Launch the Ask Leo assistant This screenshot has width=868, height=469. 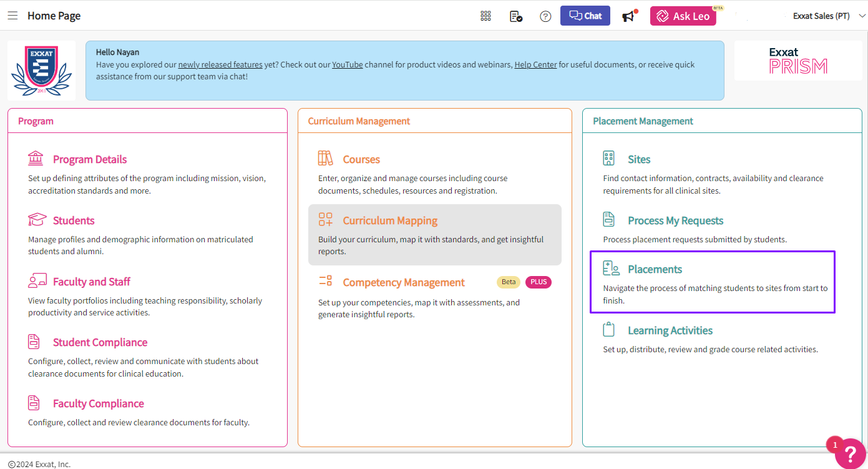click(683, 16)
